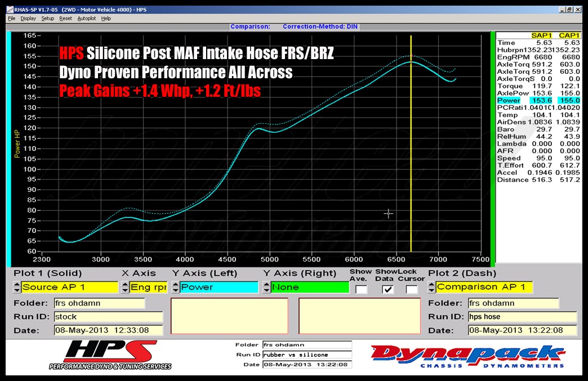The width and height of the screenshot is (588, 381).
Task: Uncheck the Show Data checkbox
Action: 387,289
